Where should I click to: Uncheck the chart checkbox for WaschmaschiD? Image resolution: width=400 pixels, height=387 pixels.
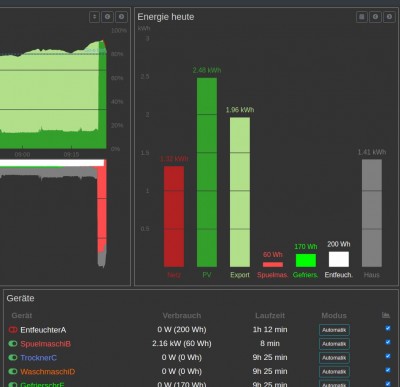(388, 370)
